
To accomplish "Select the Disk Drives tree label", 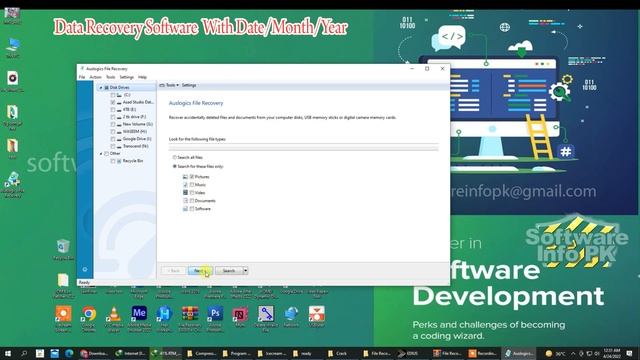I will tap(120, 88).
